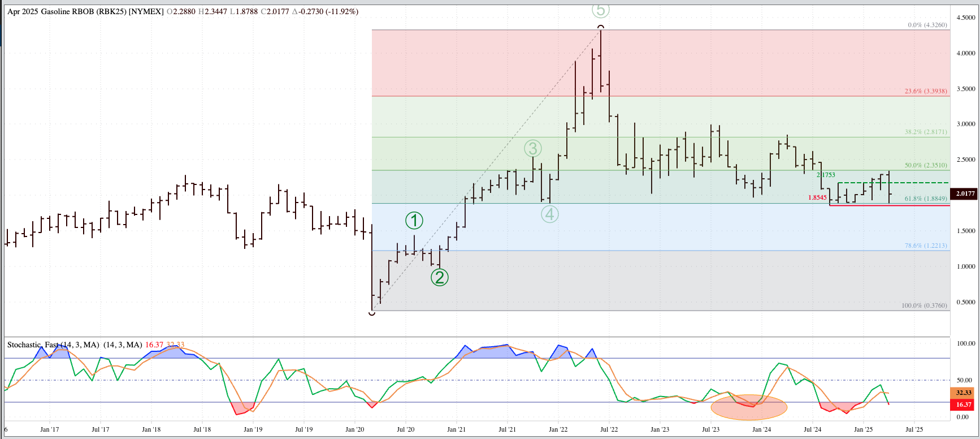Select the red 1.8545 support level label
Image resolution: width=980 pixels, height=439 pixels.
point(817,197)
